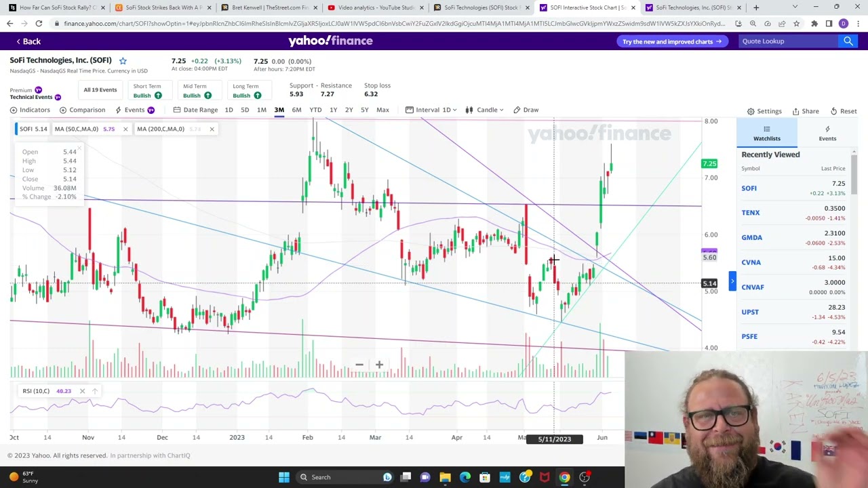Open the browser extensions puzzle icon
The image size is (868, 488).
point(814,24)
